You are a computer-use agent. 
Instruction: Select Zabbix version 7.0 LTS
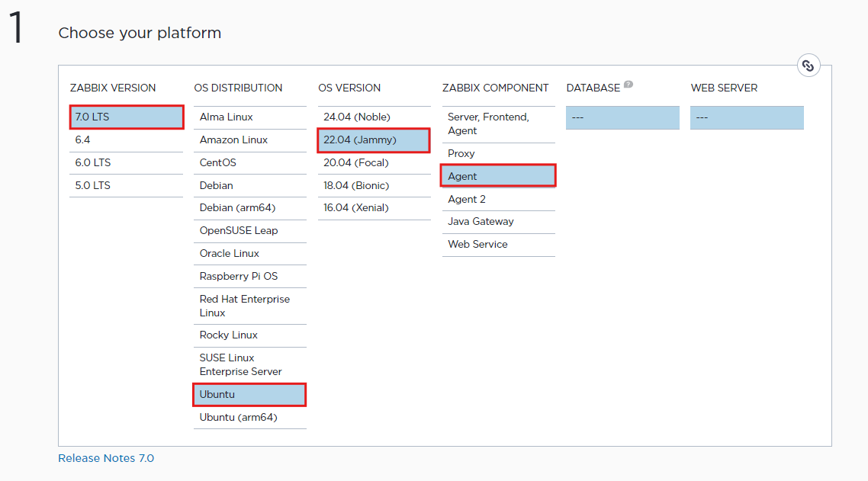(126, 117)
